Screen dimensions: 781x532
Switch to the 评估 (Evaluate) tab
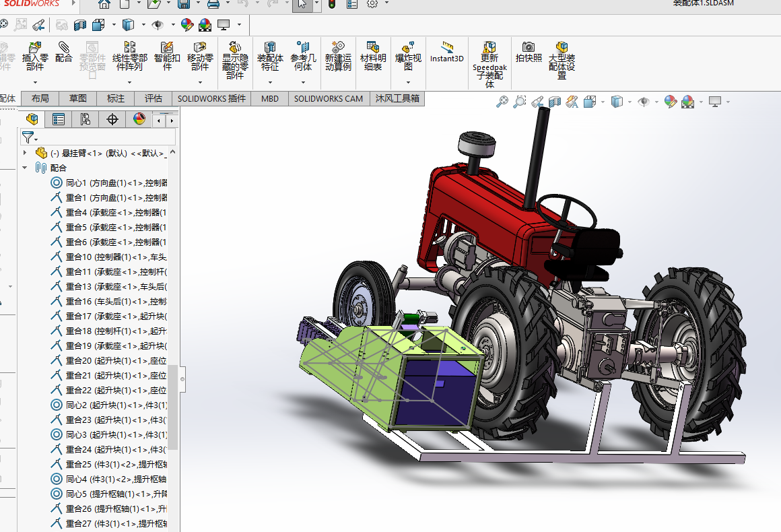pyautogui.click(x=154, y=98)
